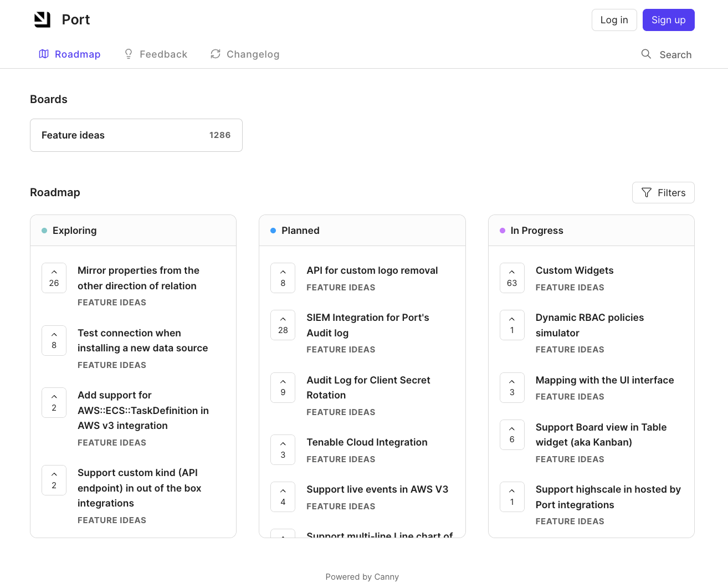Upvote Dynamic RBAC policies simulator
Viewport: 728px width, 588px height.
tap(512, 325)
